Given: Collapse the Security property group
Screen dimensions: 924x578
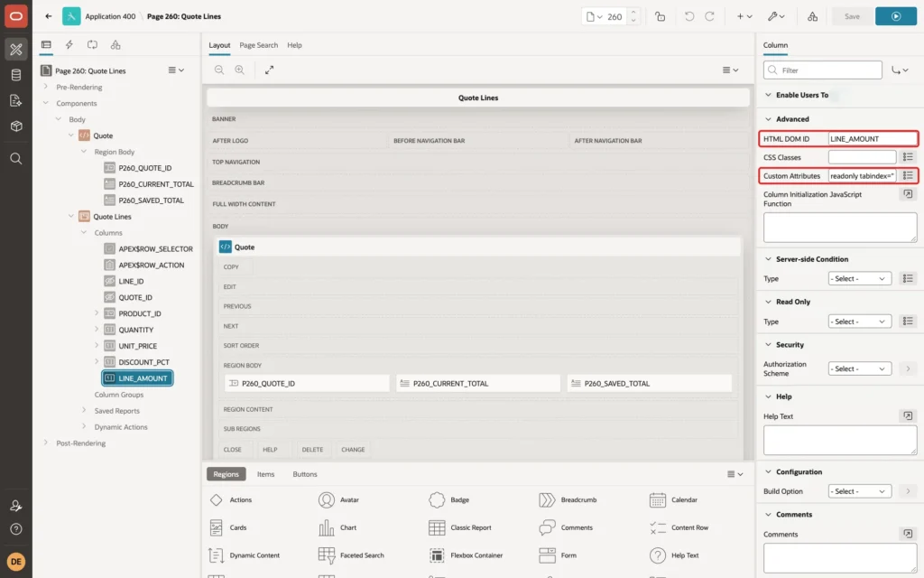Looking at the screenshot, I should 768,344.
